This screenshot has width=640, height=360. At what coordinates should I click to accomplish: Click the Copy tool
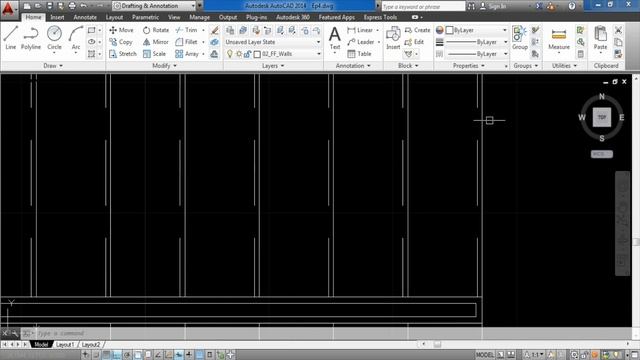(121, 42)
